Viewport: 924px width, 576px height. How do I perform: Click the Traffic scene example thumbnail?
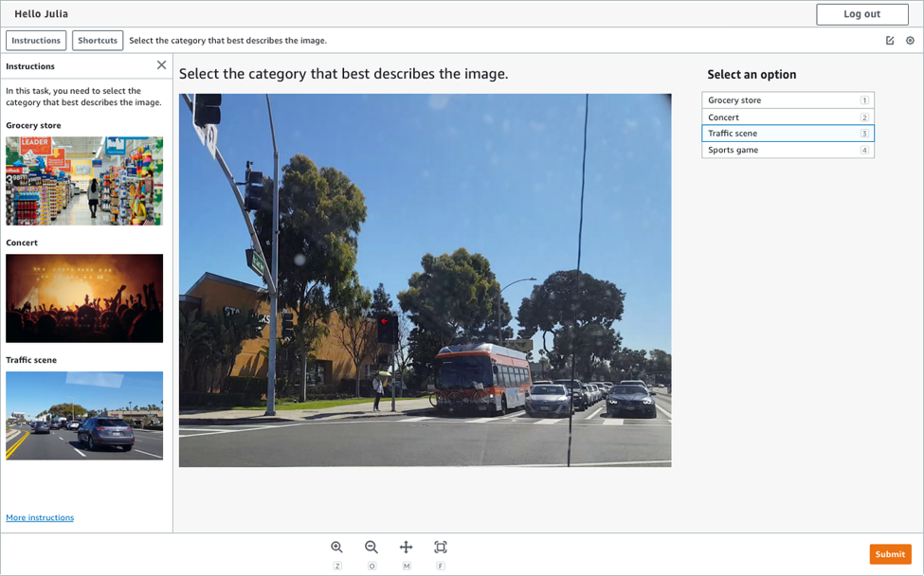84,415
